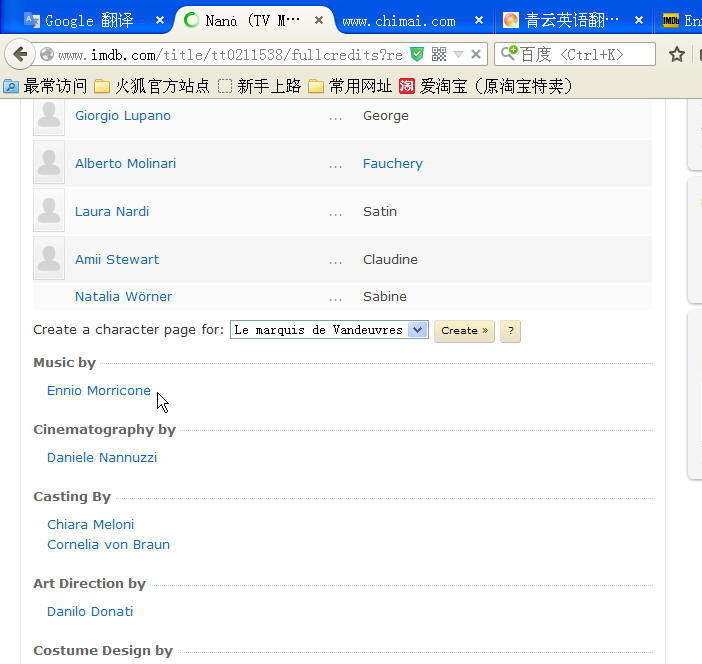Click Alberto Molinari's placeholder photo
This screenshot has height=664, width=702.
point(49,163)
